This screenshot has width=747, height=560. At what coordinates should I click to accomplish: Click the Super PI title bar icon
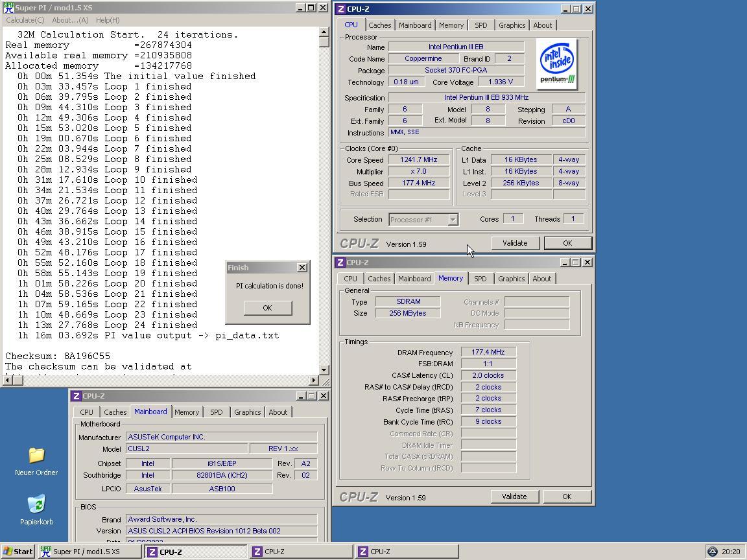[x=8, y=8]
